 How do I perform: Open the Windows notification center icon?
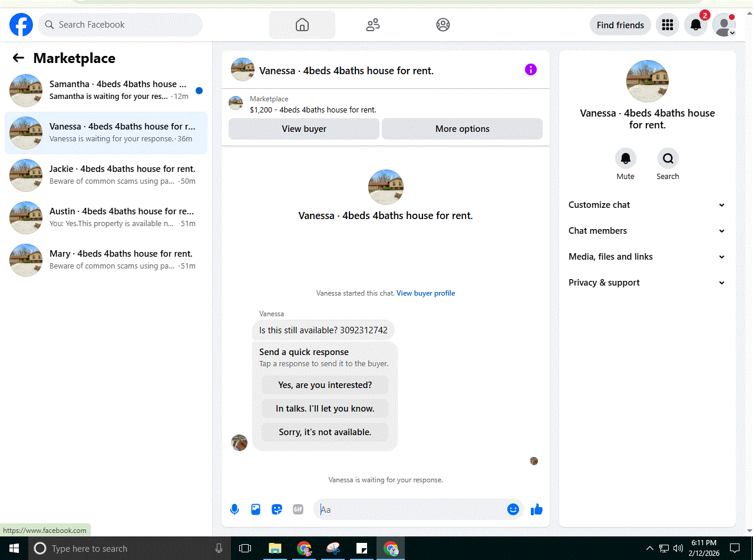735,548
